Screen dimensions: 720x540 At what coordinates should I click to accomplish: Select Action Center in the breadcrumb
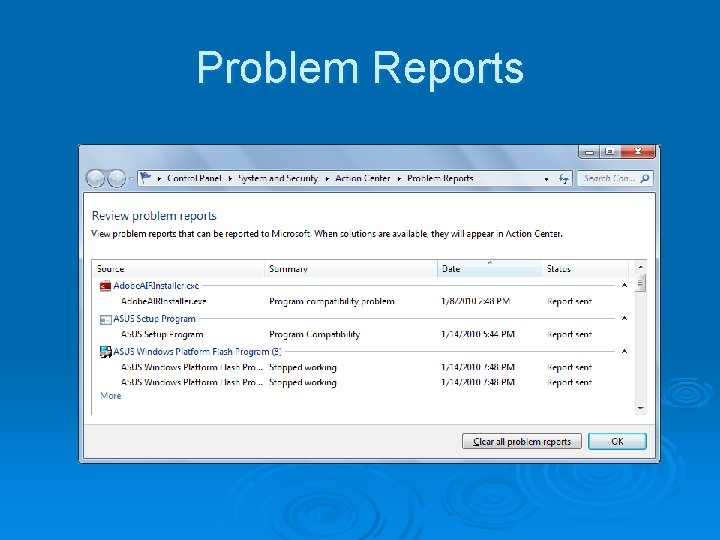click(363, 178)
